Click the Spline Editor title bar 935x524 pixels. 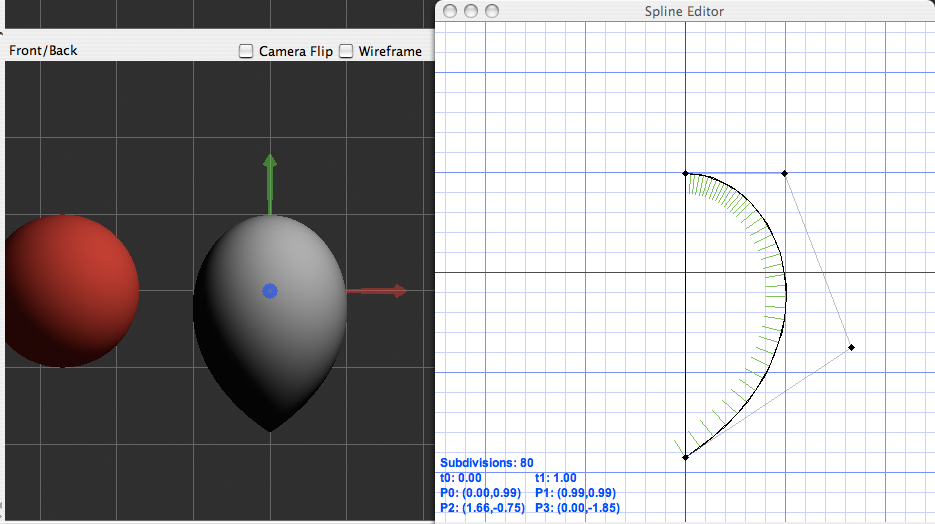[x=685, y=11]
